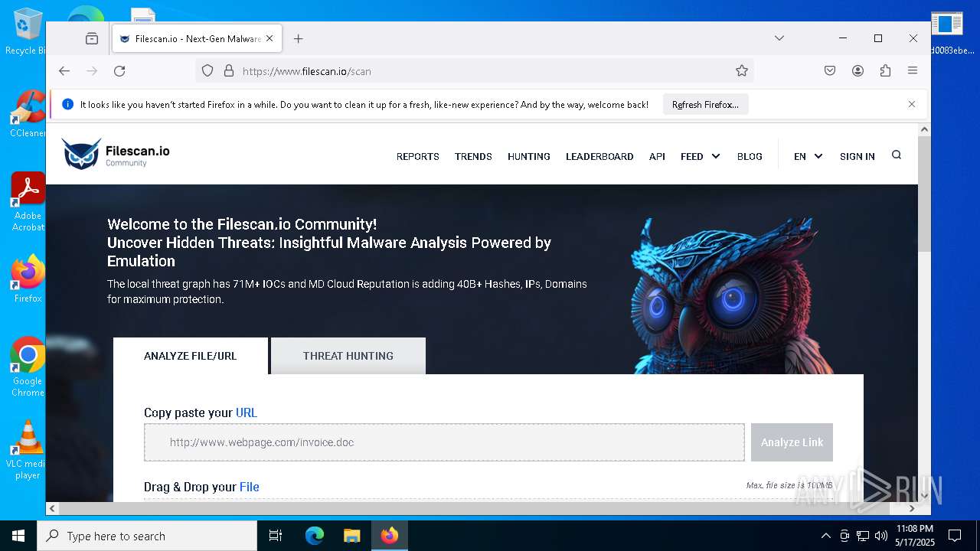Open the BLOG menu item
This screenshot has height=551, width=980.
click(750, 156)
